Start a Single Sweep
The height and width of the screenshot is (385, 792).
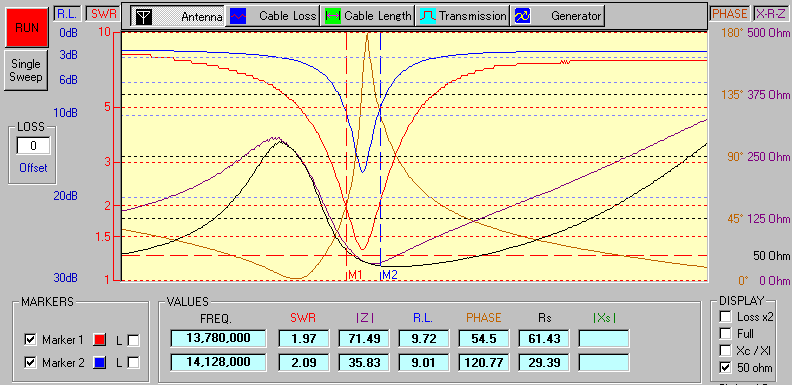pyautogui.click(x=26, y=71)
